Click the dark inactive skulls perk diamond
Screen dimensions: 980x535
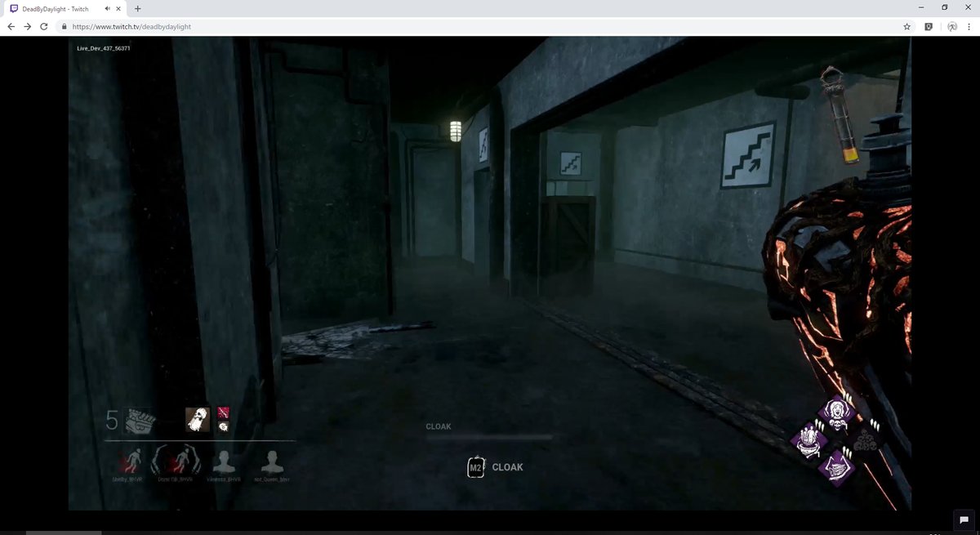tap(867, 441)
